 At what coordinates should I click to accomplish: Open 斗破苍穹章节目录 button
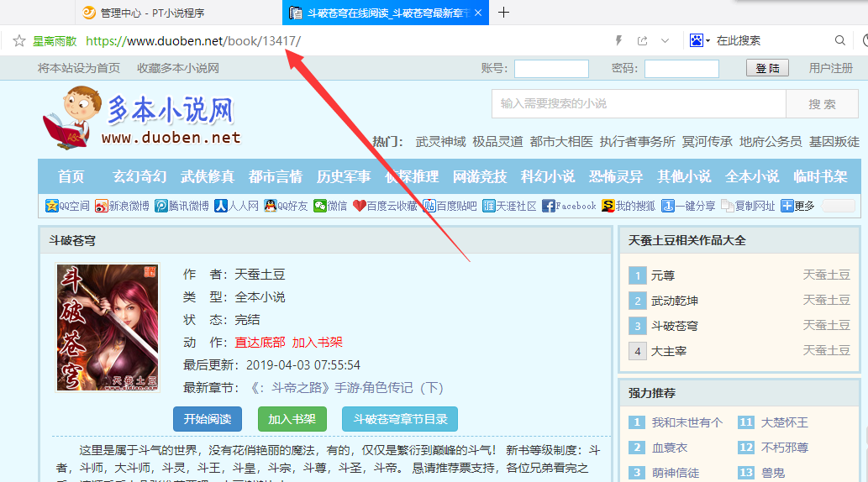click(x=400, y=419)
